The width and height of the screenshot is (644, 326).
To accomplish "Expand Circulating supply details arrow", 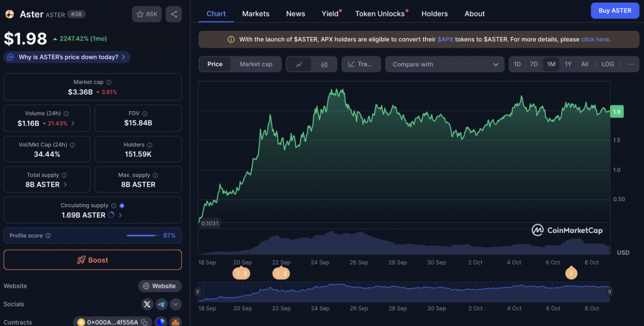I will click(120, 215).
